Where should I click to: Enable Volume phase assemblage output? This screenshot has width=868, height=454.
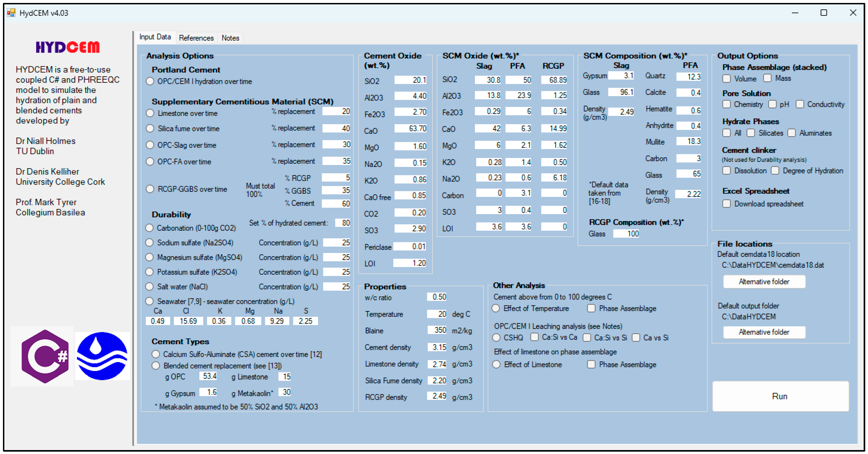coord(727,78)
